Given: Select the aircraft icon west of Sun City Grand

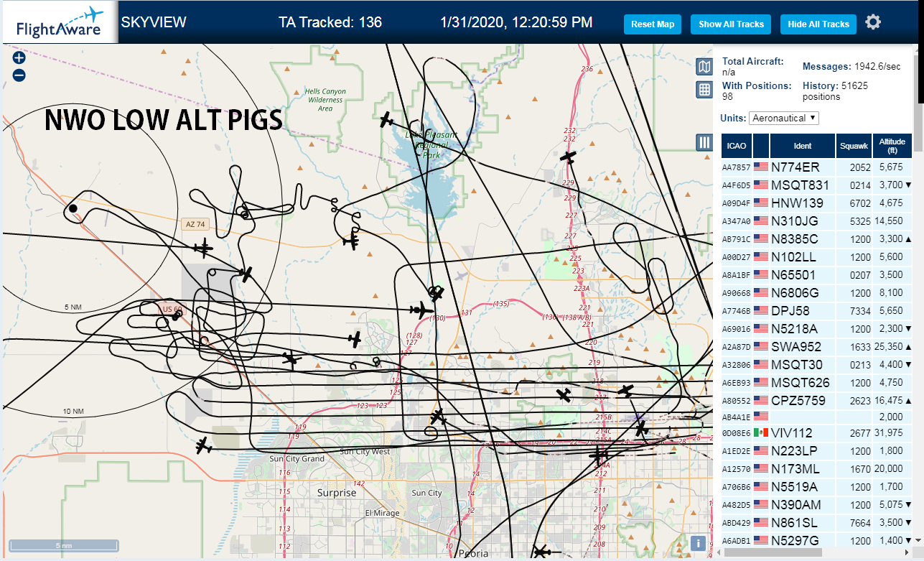Looking at the screenshot, I should click(205, 446).
